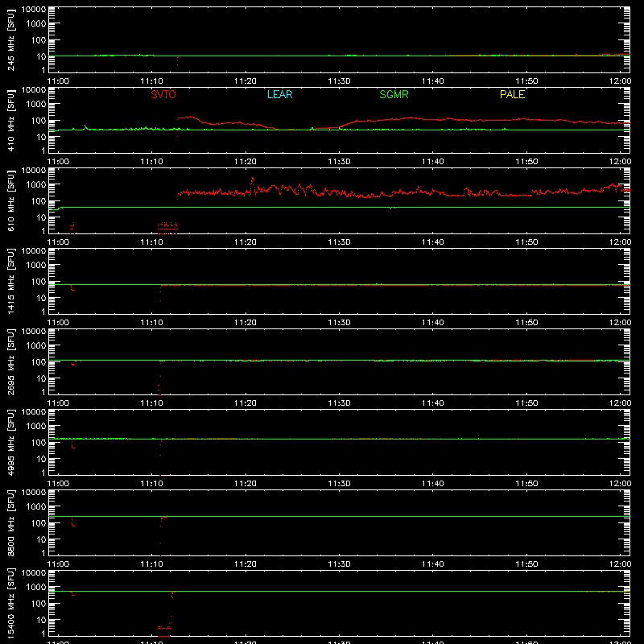Click the cyan LEAR station label
This screenshot has width=644, height=644.
(x=279, y=94)
